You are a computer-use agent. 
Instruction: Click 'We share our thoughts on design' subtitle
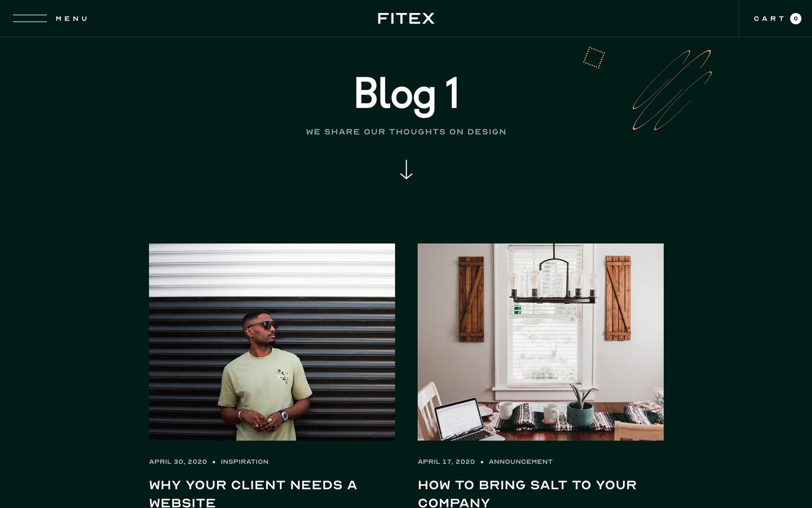tap(406, 132)
